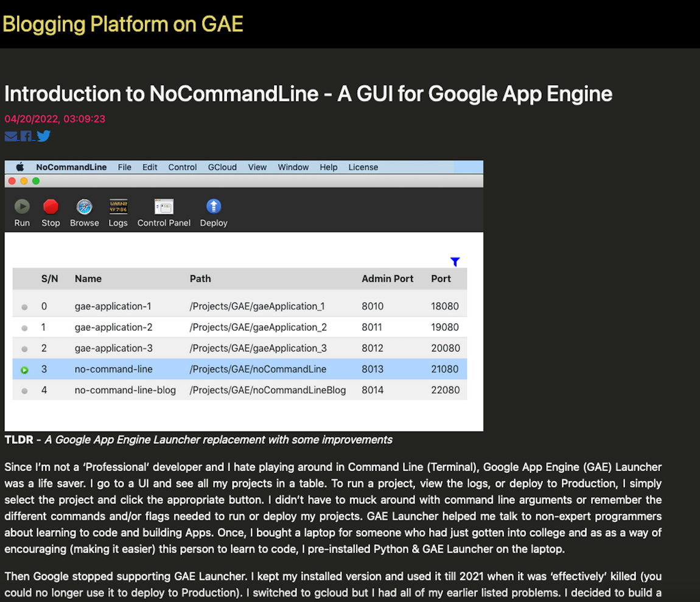Click the email share icon
The image size is (700, 602).
11,136
